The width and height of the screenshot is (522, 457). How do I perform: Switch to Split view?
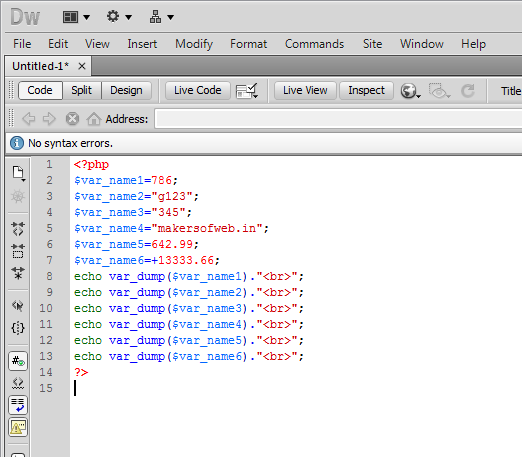point(81,90)
